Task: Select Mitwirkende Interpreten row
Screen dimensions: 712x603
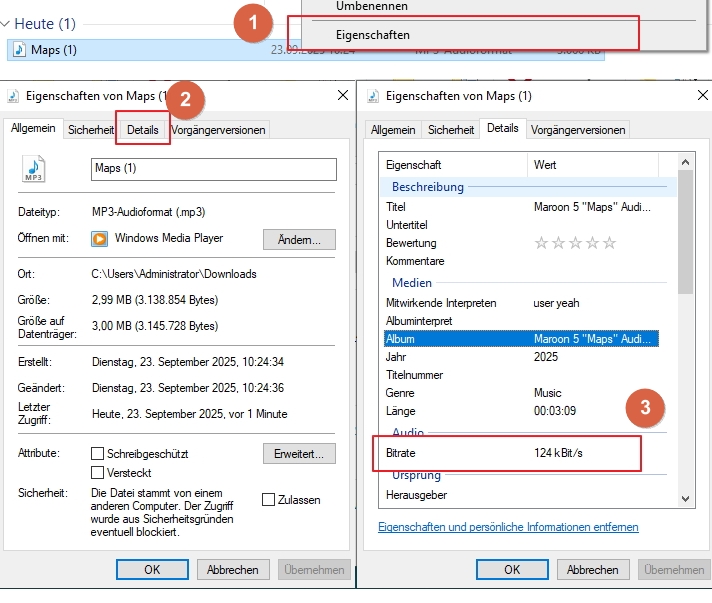Action: coord(521,303)
